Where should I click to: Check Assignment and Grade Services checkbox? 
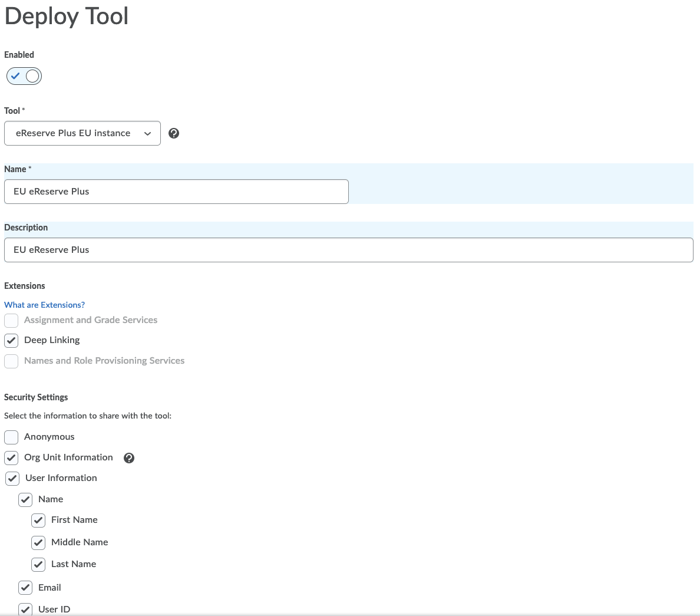pyautogui.click(x=11, y=321)
